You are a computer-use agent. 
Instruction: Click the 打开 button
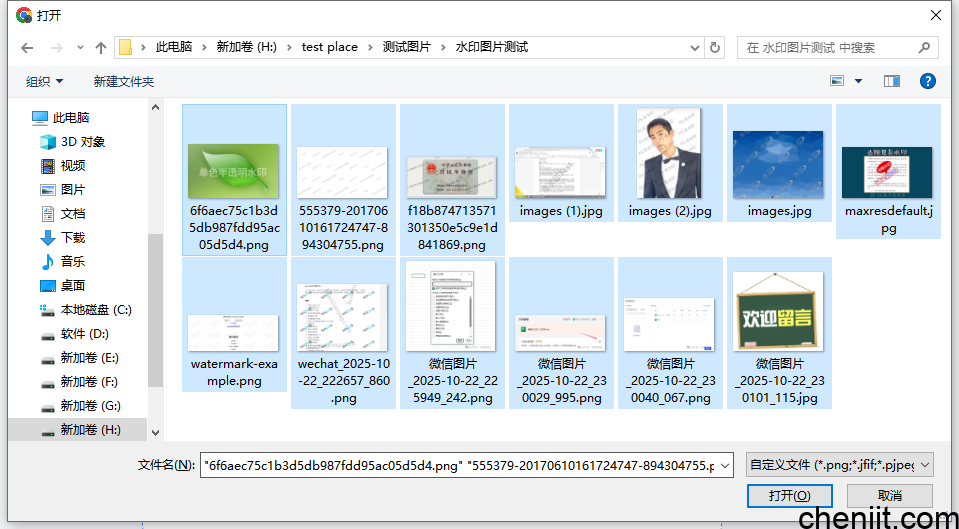point(789,496)
